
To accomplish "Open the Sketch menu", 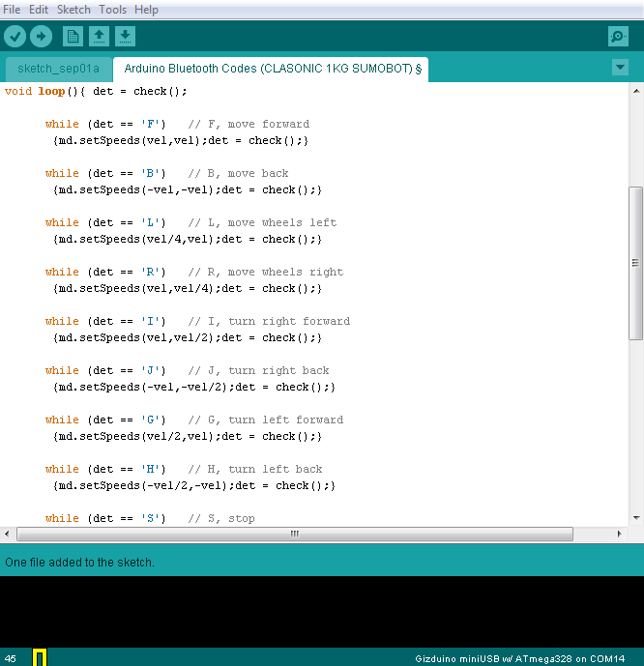I will click(x=73, y=10).
